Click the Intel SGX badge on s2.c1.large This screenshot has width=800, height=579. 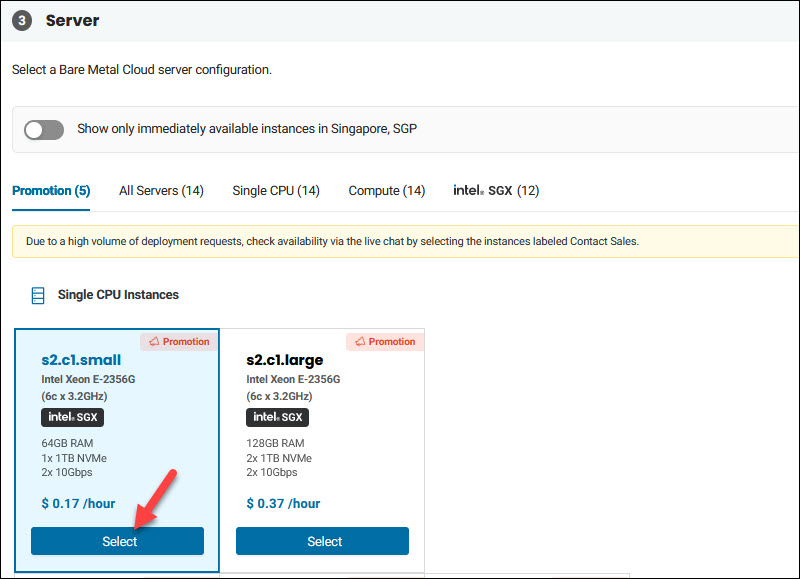click(278, 417)
